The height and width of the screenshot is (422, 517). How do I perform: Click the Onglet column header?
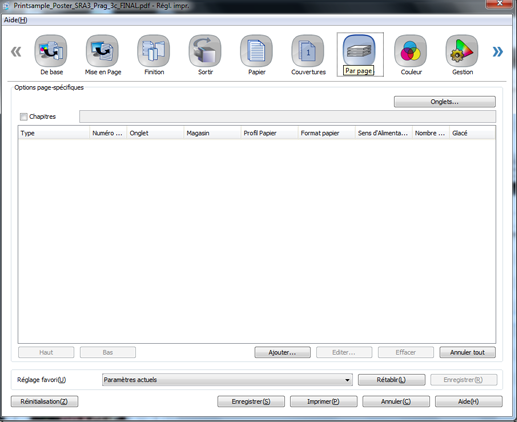(x=155, y=133)
